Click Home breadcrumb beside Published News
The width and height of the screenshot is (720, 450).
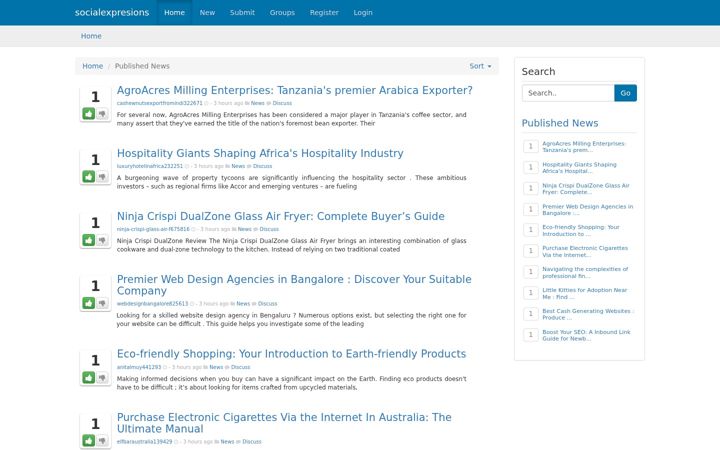coord(92,66)
